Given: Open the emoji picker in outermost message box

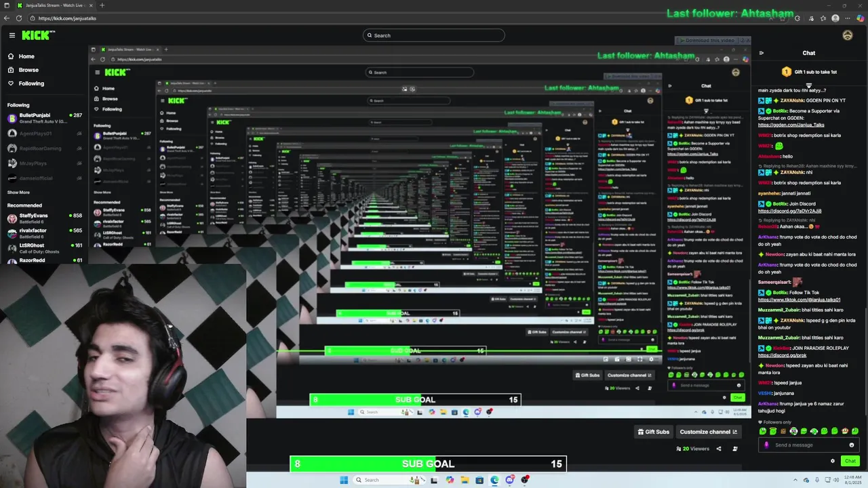Looking at the screenshot, I should (852, 445).
